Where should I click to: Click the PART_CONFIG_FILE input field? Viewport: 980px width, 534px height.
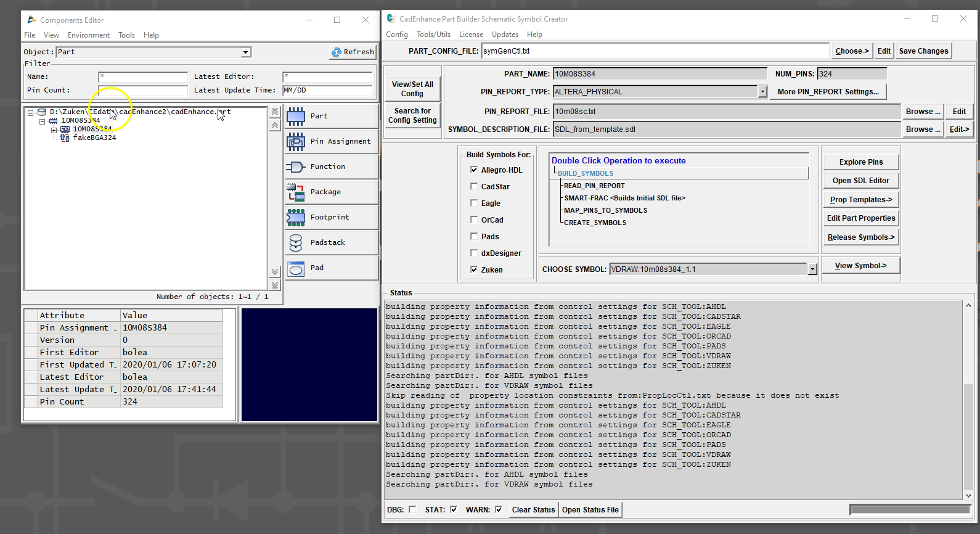(x=655, y=51)
